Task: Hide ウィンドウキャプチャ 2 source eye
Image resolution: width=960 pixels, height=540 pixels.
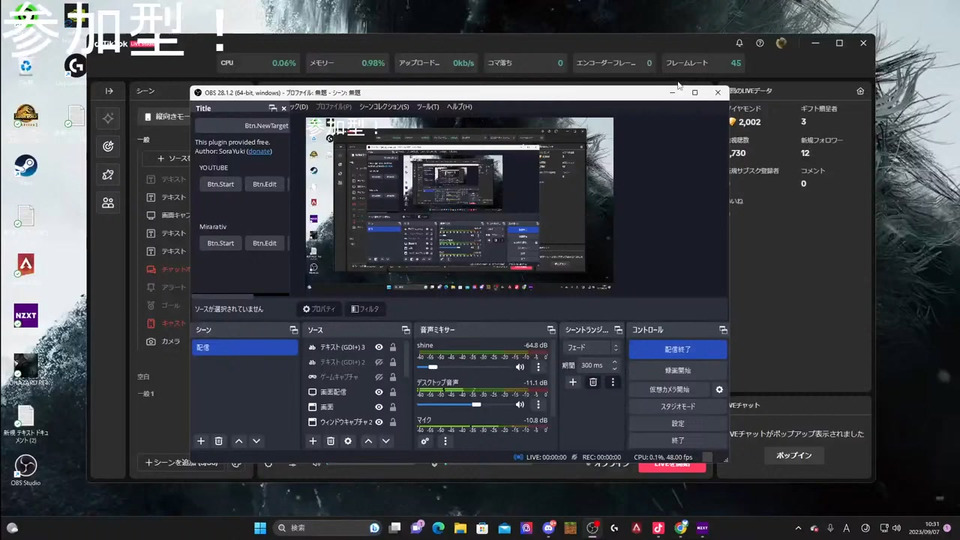Action: click(379, 422)
